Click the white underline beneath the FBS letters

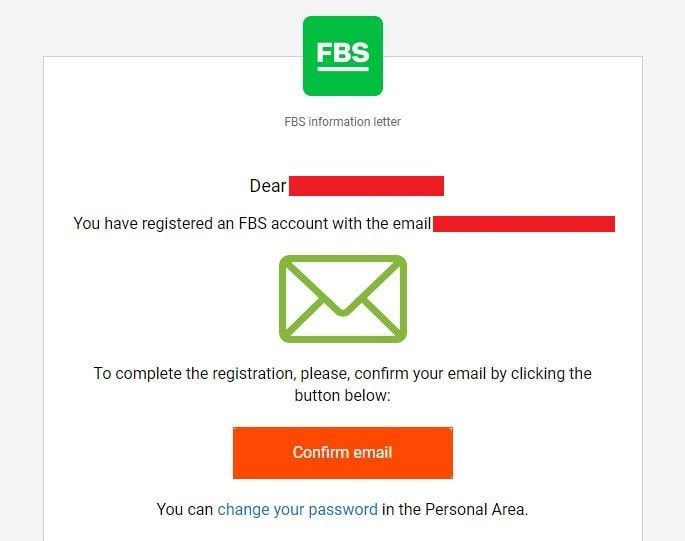click(x=342, y=68)
